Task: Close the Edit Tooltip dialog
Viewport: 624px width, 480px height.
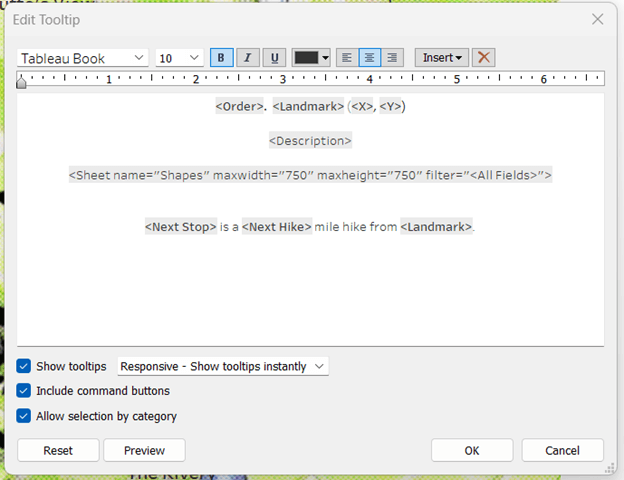Action: click(597, 19)
